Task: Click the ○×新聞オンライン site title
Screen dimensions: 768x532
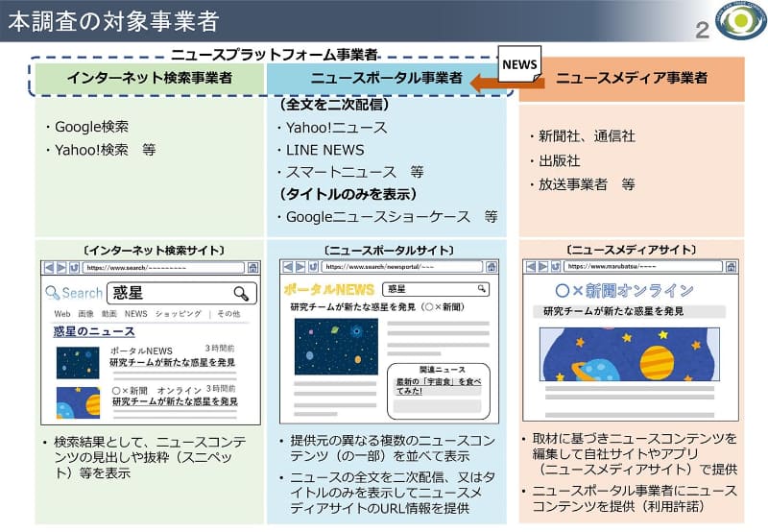Action: [x=624, y=291]
